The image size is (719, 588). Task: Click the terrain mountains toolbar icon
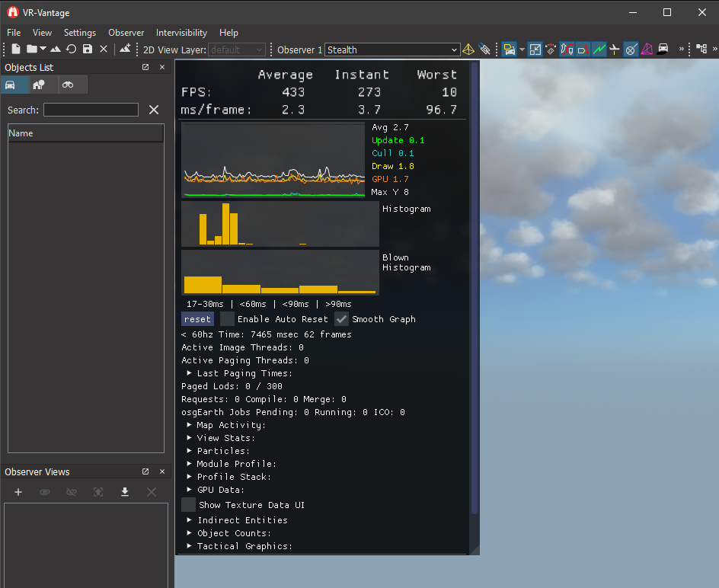tap(56, 49)
